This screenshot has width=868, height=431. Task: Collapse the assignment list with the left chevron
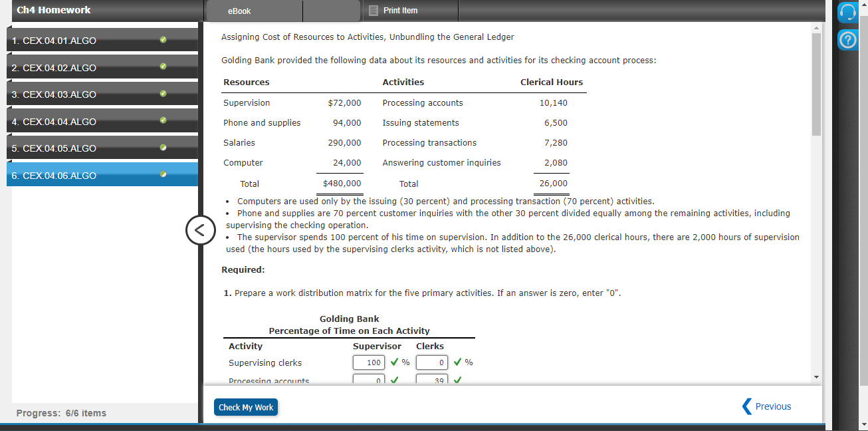201,229
